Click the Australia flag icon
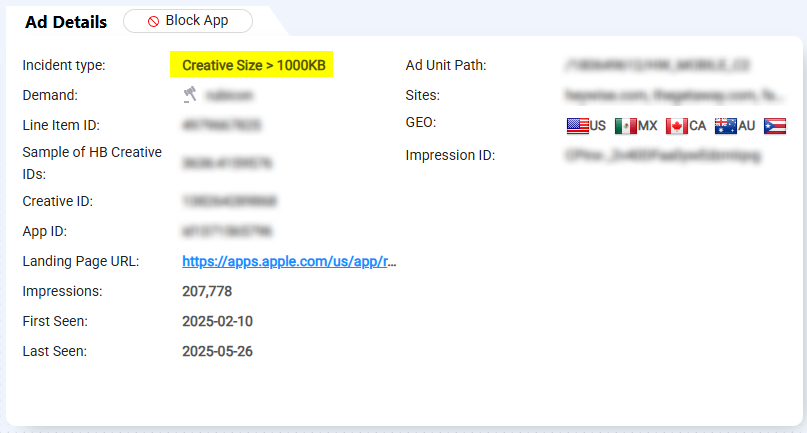 [726, 126]
